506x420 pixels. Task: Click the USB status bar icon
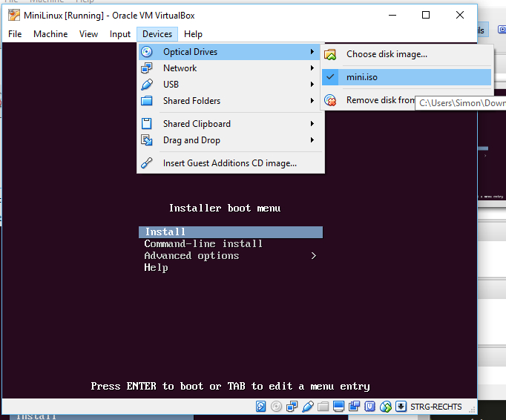(308, 407)
